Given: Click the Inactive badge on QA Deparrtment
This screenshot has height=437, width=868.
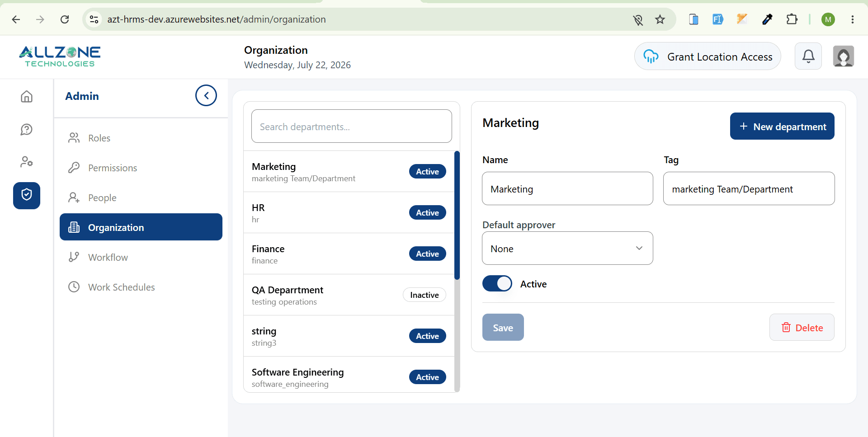Looking at the screenshot, I should click(x=424, y=295).
